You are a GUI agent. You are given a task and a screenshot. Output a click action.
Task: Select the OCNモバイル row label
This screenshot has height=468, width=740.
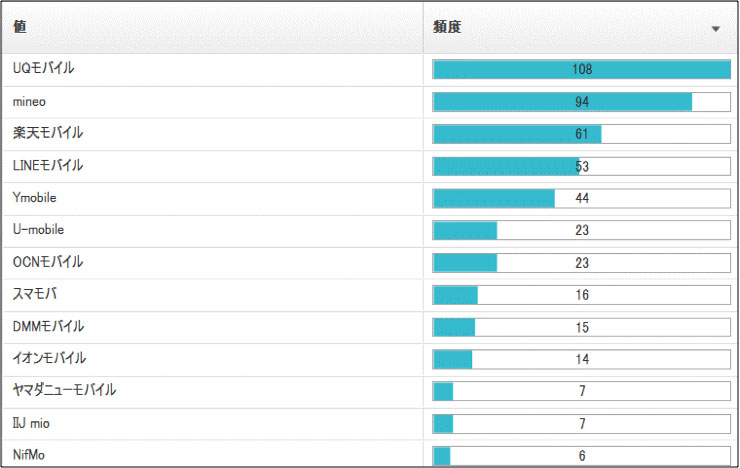(x=48, y=262)
